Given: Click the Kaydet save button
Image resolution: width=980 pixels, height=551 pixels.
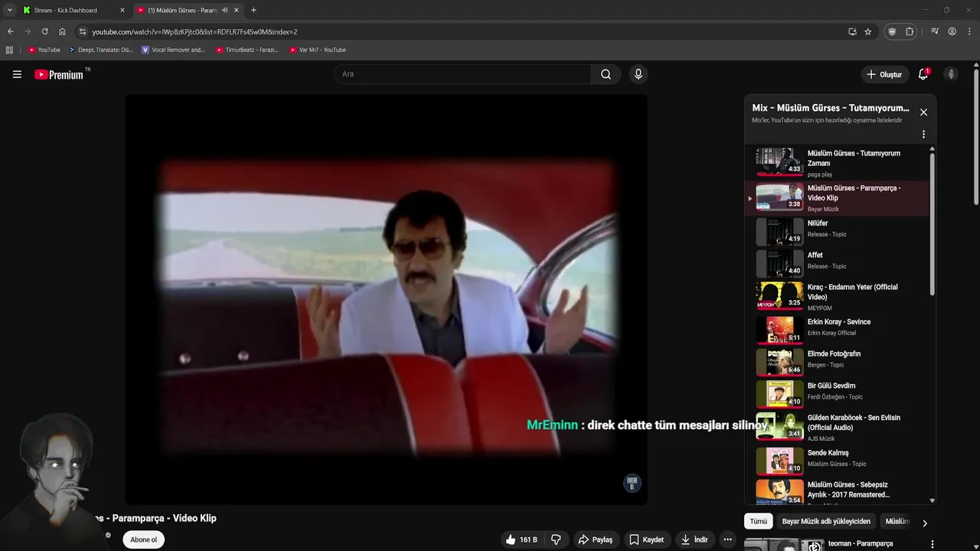Looking at the screenshot, I should click(647, 540).
